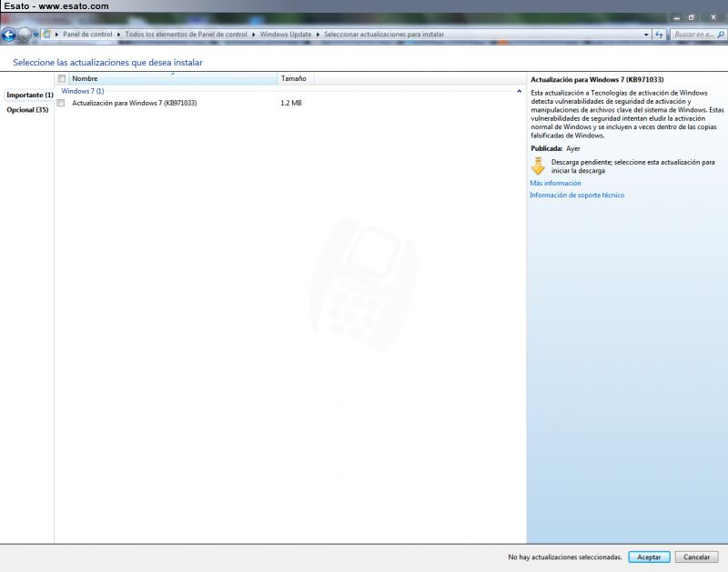The height and width of the screenshot is (572, 728).
Task: Restore down the window
Action: [692, 17]
